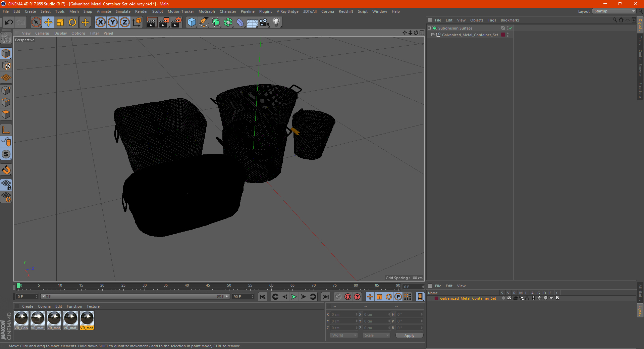Open Edit Render Settings icon

tap(176, 22)
